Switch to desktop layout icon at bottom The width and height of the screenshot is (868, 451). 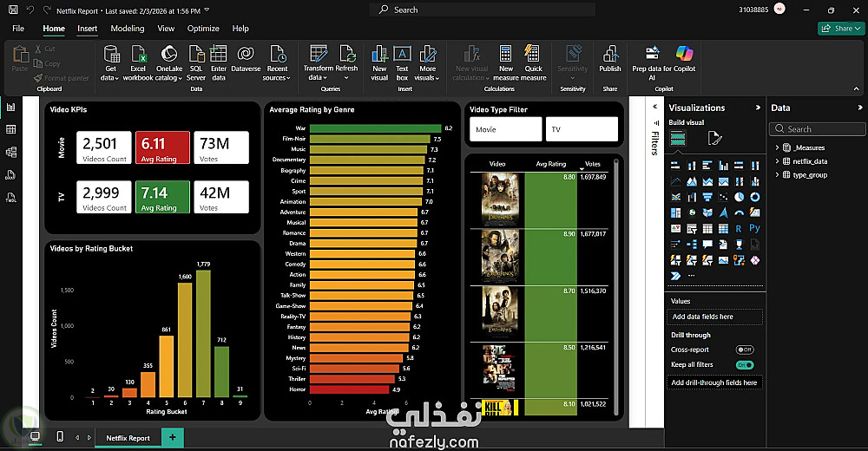pyautogui.click(x=35, y=436)
